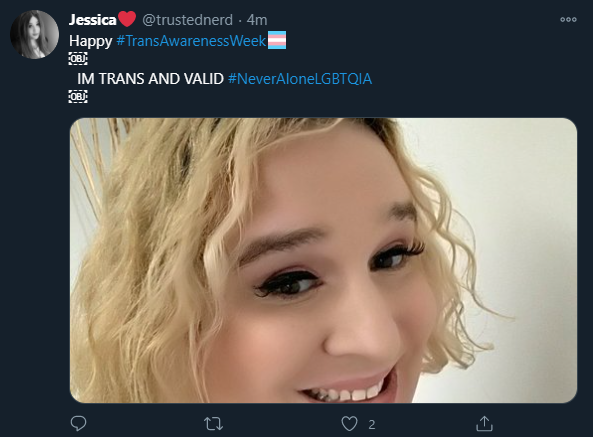Visit the @trustednerd profile handle
The height and width of the screenshot is (437, 593).
tap(187, 20)
